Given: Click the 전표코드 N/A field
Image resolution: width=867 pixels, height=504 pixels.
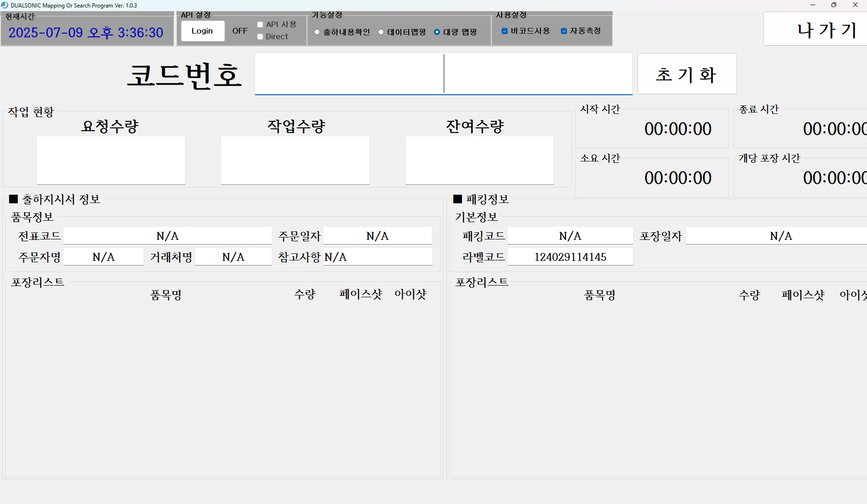Looking at the screenshot, I should (168, 236).
